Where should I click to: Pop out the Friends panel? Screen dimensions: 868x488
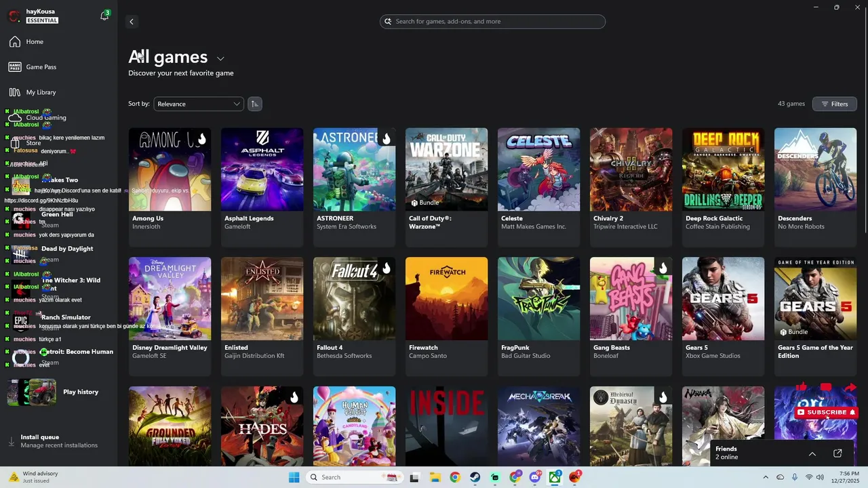[837, 453]
